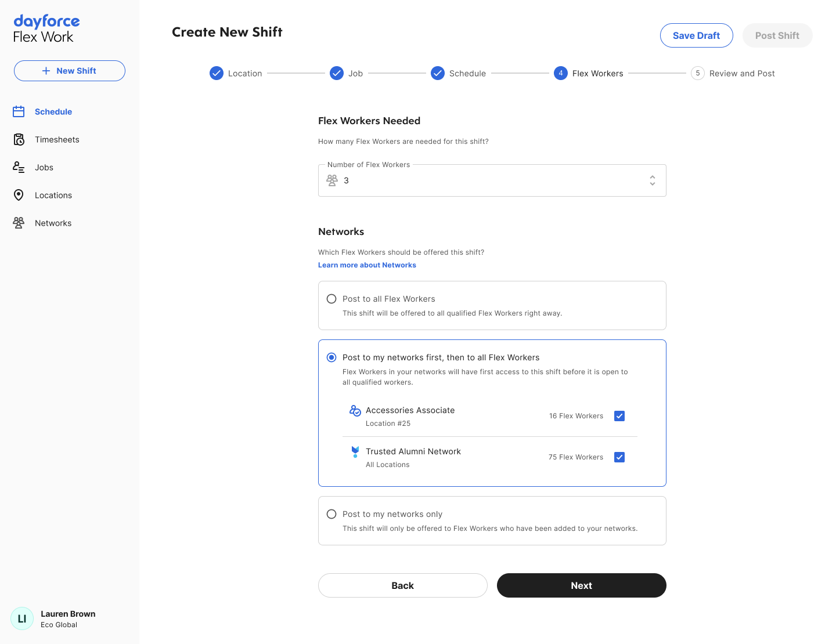Open Timesheets in the sidebar
The image size is (836, 644).
(57, 139)
